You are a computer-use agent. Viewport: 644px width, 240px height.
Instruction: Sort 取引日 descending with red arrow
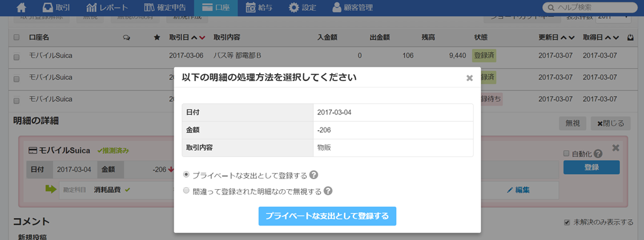pos(202,38)
